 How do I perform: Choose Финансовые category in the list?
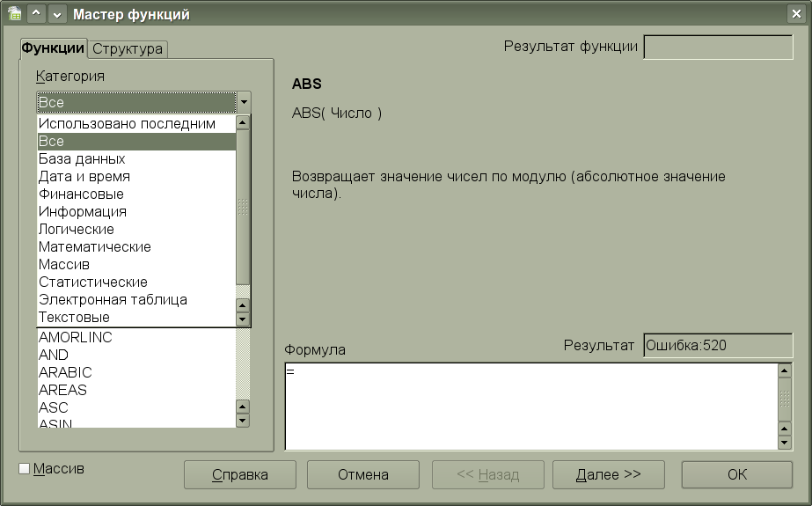(81, 194)
